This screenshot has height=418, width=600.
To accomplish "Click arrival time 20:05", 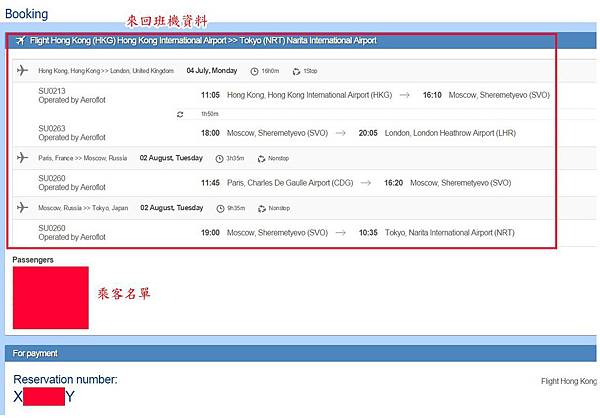I will tap(368, 133).
